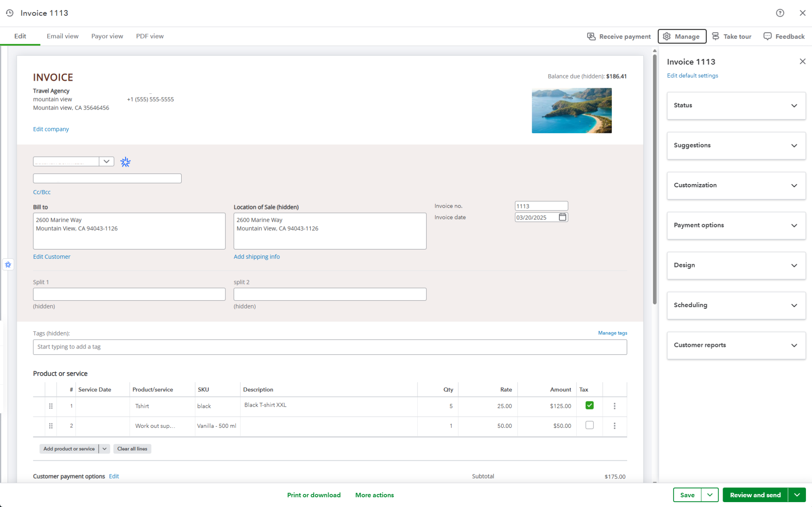The height and width of the screenshot is (507, 812).
Task: Switch to the PDF view tab
Action: (x=149, y=36)
